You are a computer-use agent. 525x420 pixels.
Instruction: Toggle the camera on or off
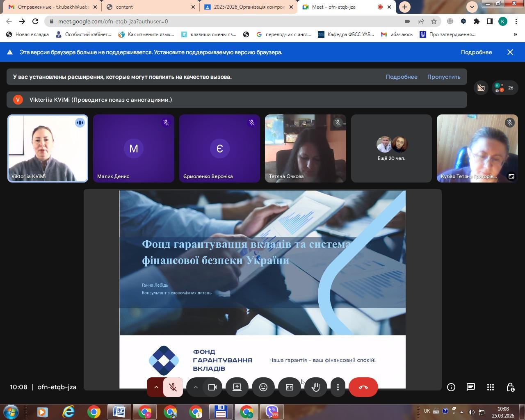212,387
